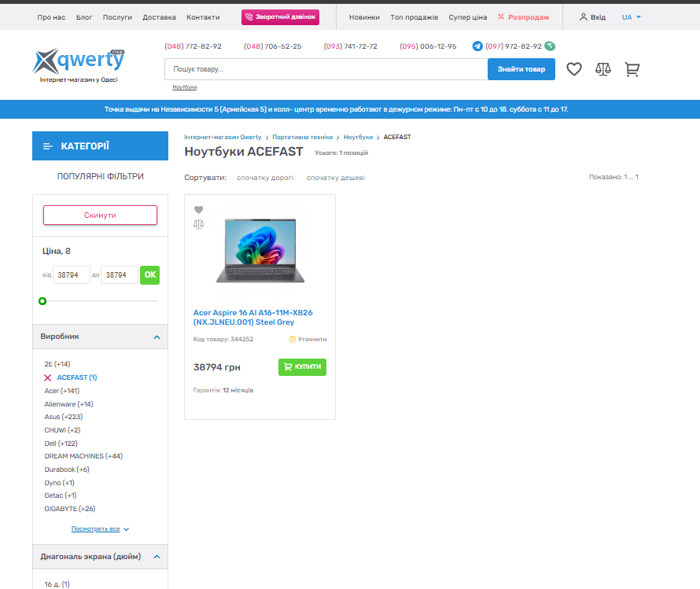Add Acer Aspire to favorites heart icon
This screenshot has width=700, height=589.
198,210
